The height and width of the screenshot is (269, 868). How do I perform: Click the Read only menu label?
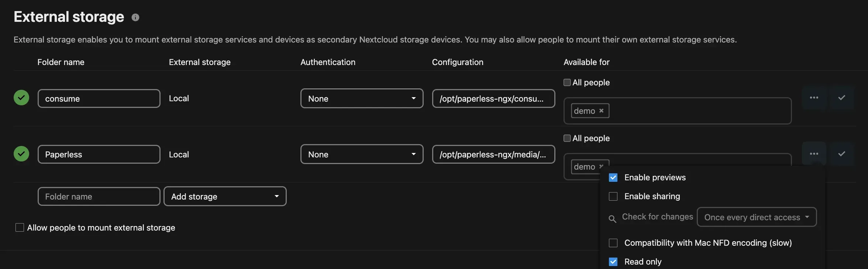(643, 262)
